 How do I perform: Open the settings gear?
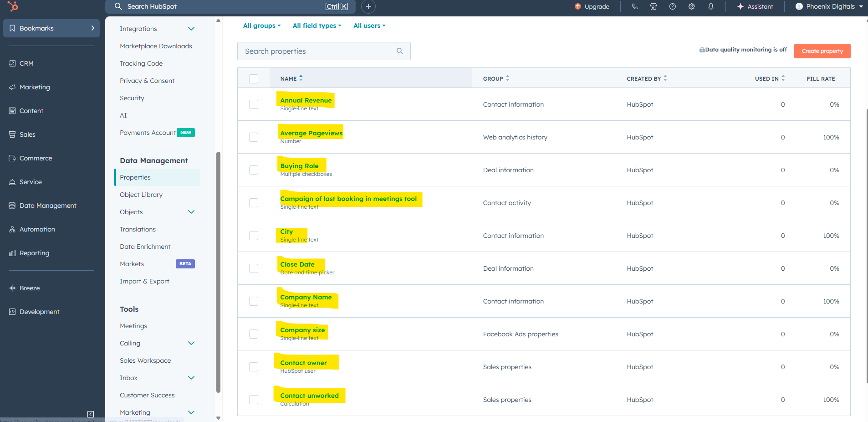691,6
